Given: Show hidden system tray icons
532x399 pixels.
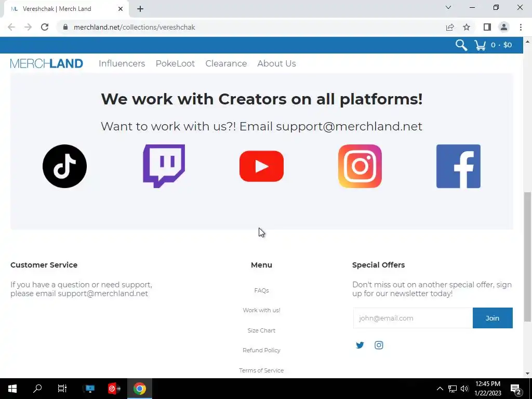Looking at the screenshot, I should tap(440, 389).
